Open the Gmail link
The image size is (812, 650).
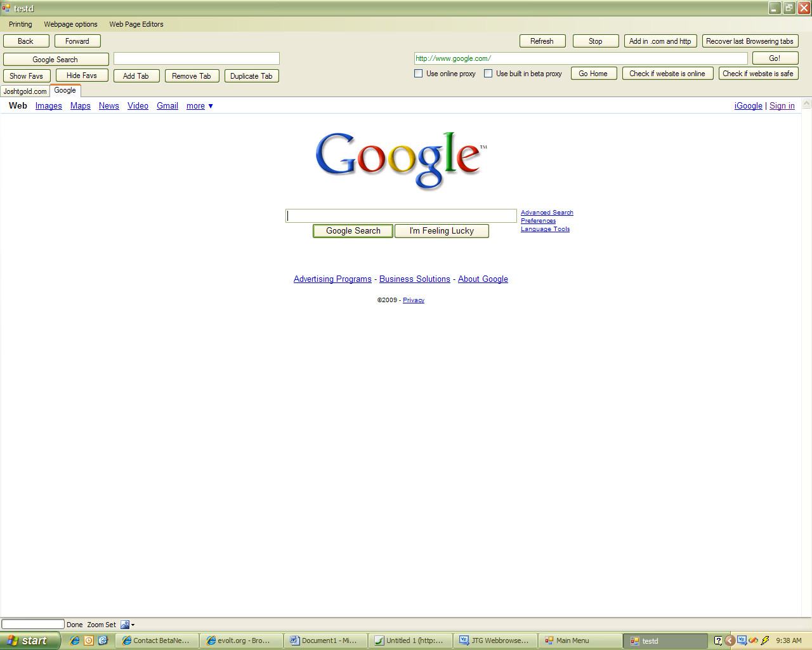(x=167, y=106)
